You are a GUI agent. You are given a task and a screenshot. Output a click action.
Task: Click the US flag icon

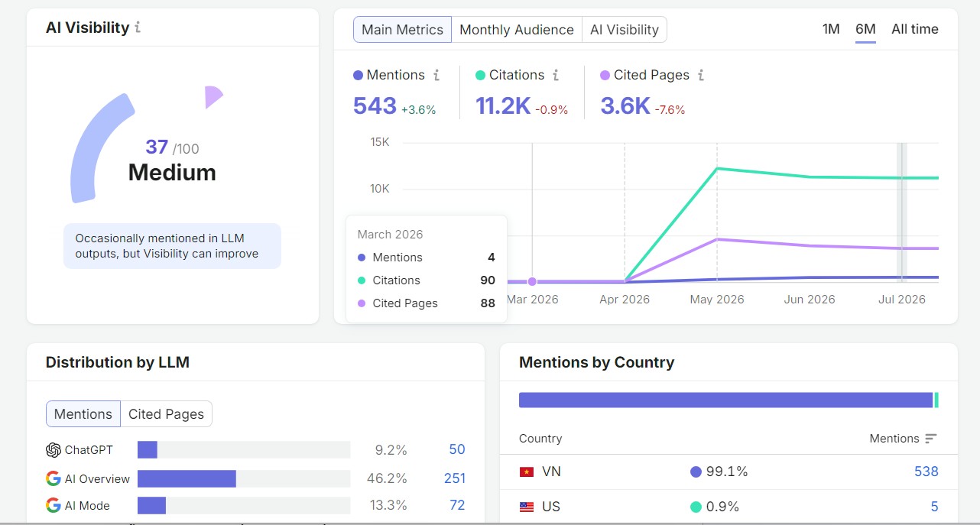pyautogui.click(x=526, y=507)
